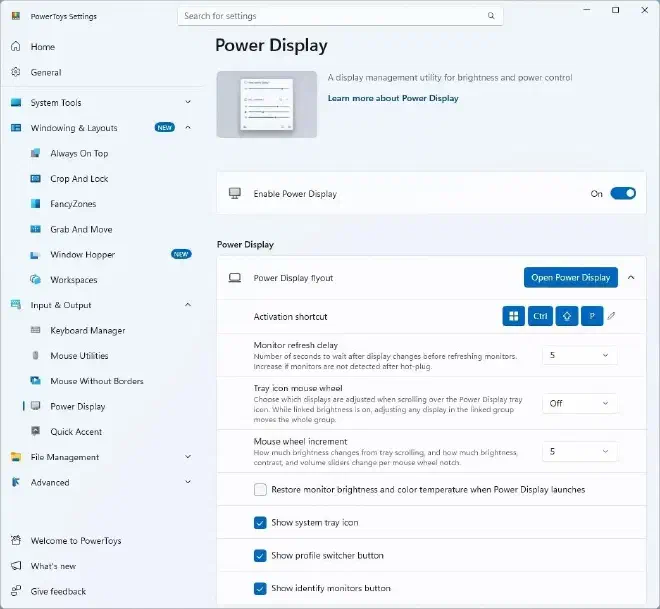Click the search magnifier icon
This screenshot has width=660, height=609.
coord(491,16)
